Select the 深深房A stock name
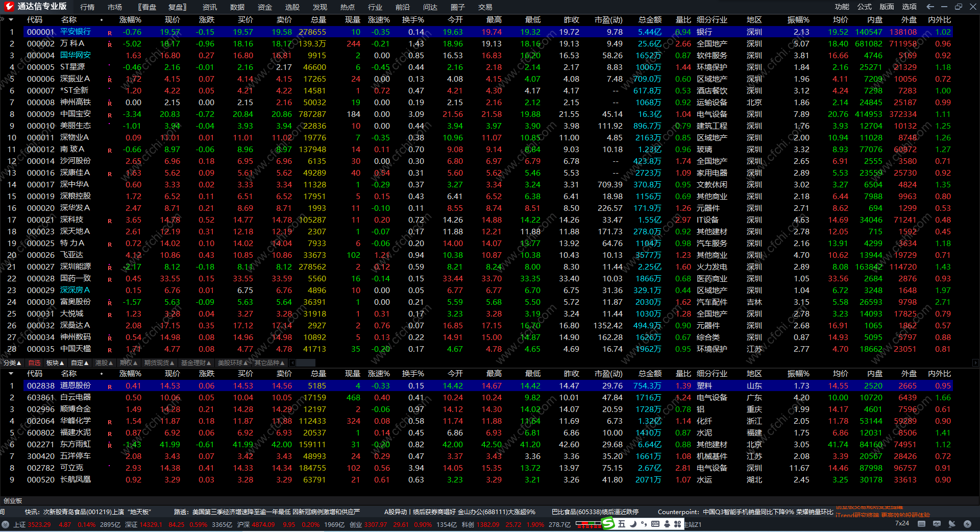The width and height of the screenshot is (980, 532). coord(75,290)
